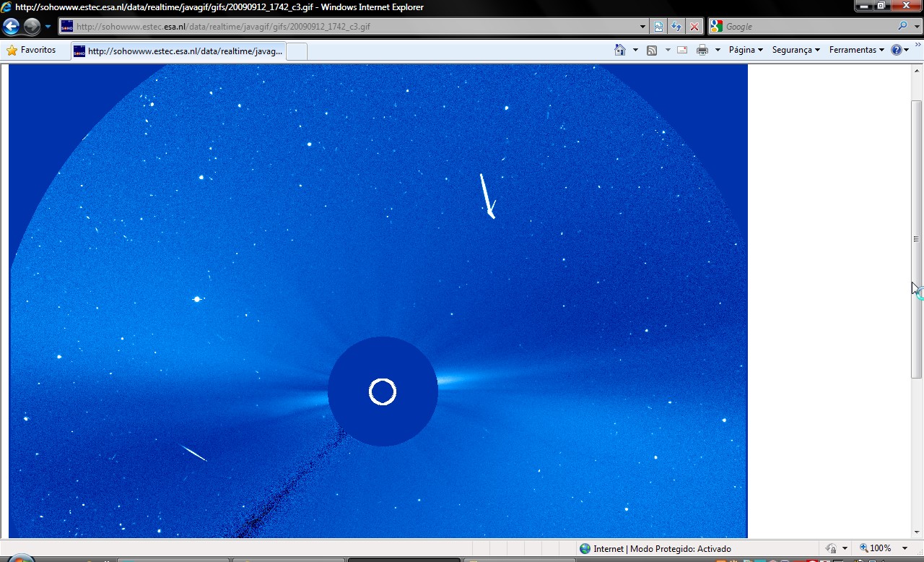Click the Google search provider icon
Screen dimensions: 924x562
716,27
